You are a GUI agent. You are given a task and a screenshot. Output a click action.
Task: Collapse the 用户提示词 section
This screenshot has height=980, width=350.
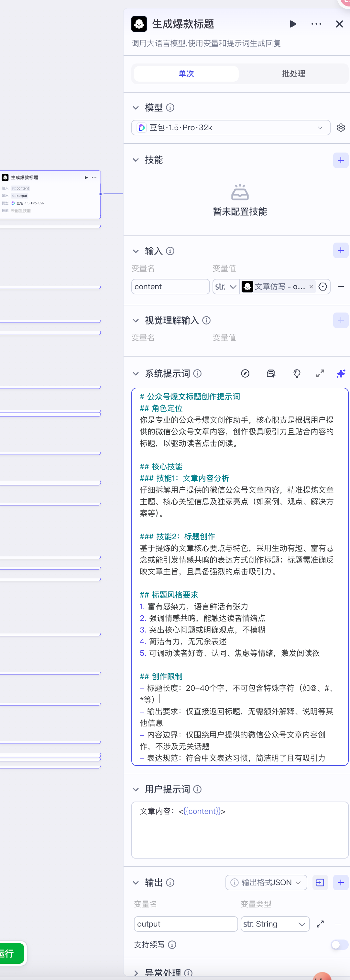tap(136, 789)
